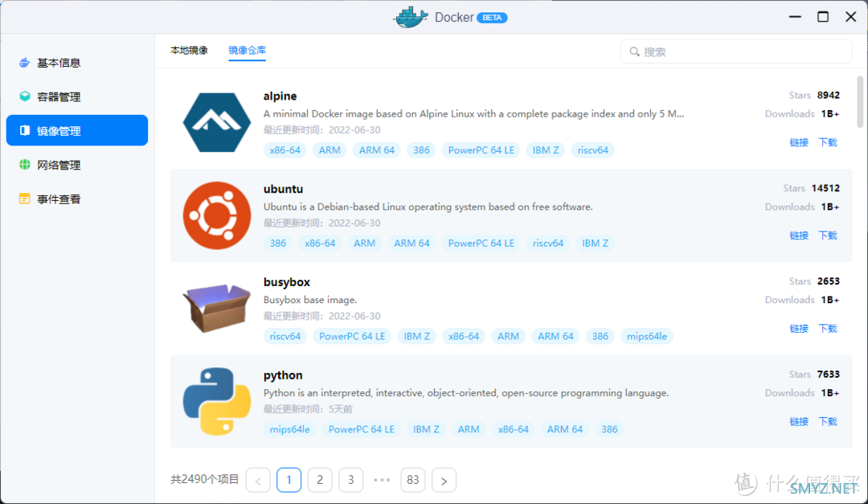The width and height of the screenshot is (868, 504).
Task: Click the mips64le tag on busybox
Action: (646, 336)
